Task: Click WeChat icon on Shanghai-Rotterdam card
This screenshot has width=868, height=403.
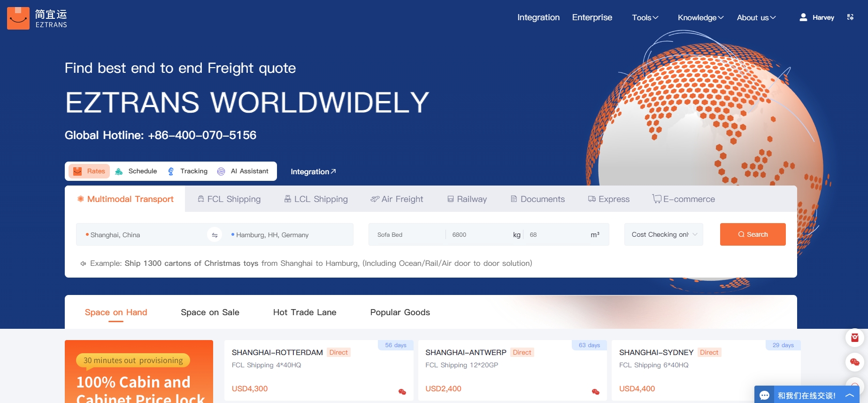Action: (x=402, y=392)
